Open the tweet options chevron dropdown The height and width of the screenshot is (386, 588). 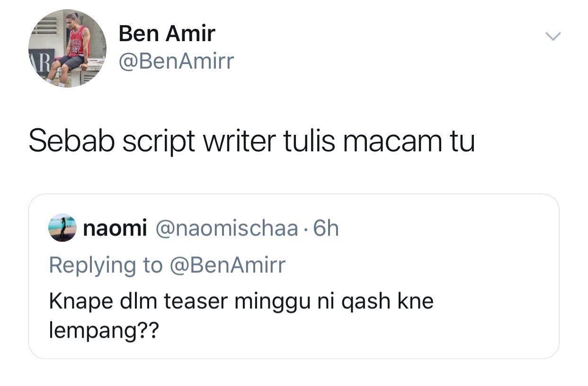click(552, 36)
